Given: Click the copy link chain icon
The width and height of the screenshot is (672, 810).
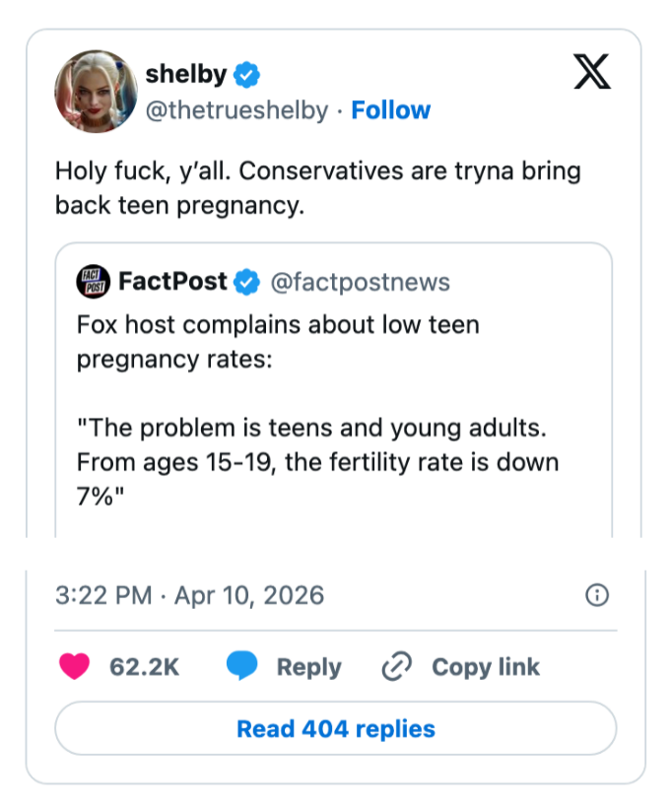Looking at the screenshot, I should click(x=396, y=667).
